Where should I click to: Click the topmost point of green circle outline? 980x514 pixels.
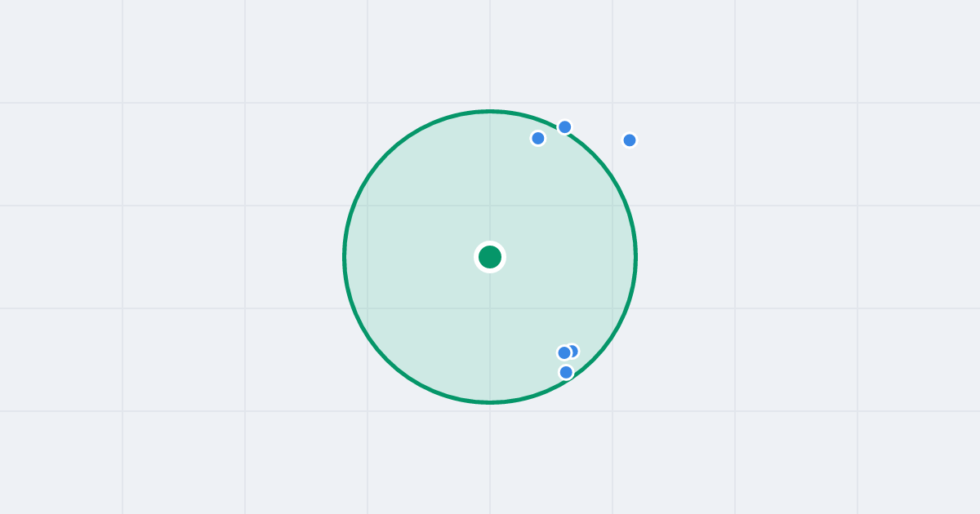coord(490,111)
